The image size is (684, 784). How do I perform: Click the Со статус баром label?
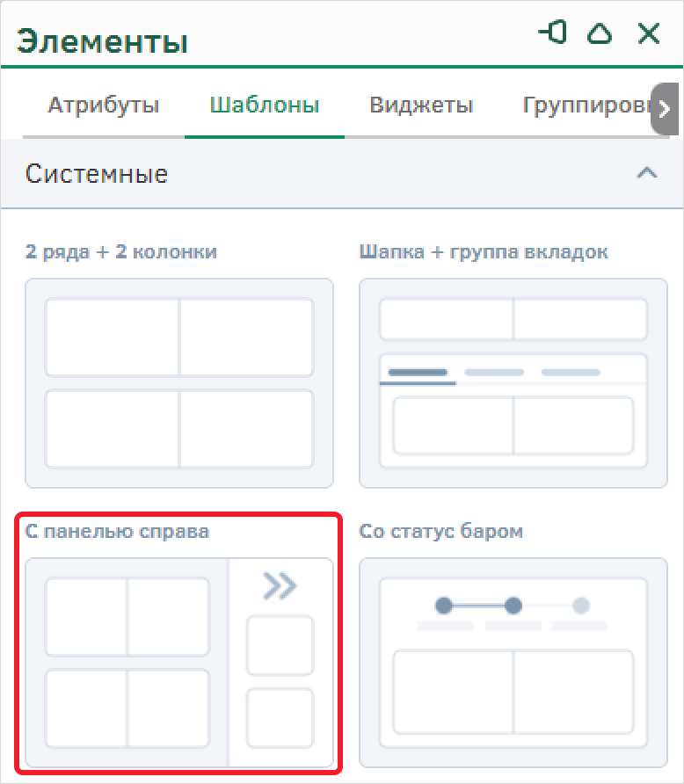(441, 531)
